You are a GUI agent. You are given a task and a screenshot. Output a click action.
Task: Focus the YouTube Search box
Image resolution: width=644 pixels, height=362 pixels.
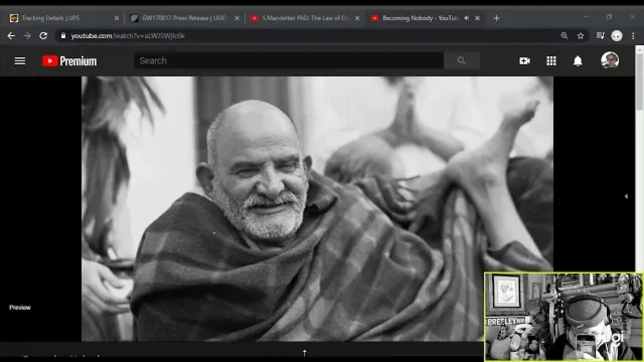pos(289,61)
